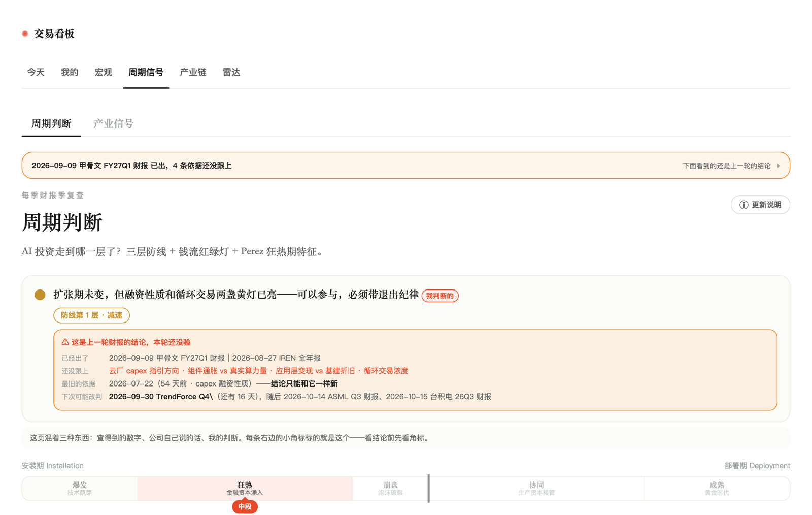
Task: Click the 防线第 1 层 · 减速 pill
Action: 91,315
